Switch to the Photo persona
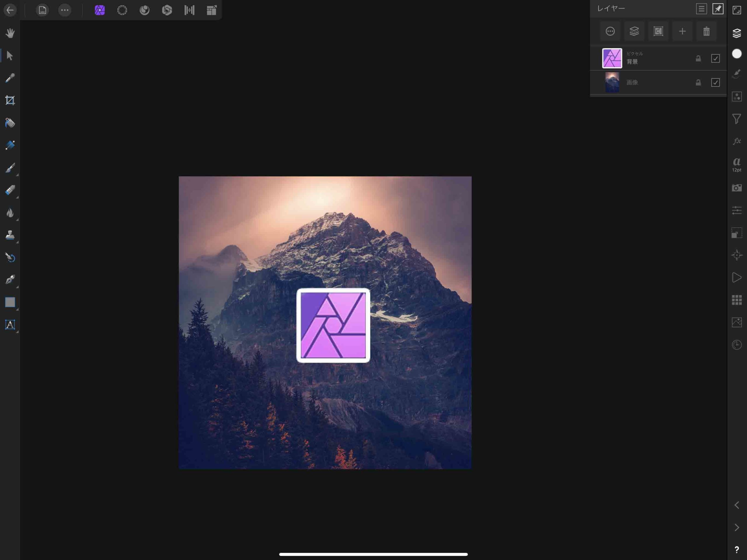The width and height of the screenshot is (747, 560). tap(100, 10)
